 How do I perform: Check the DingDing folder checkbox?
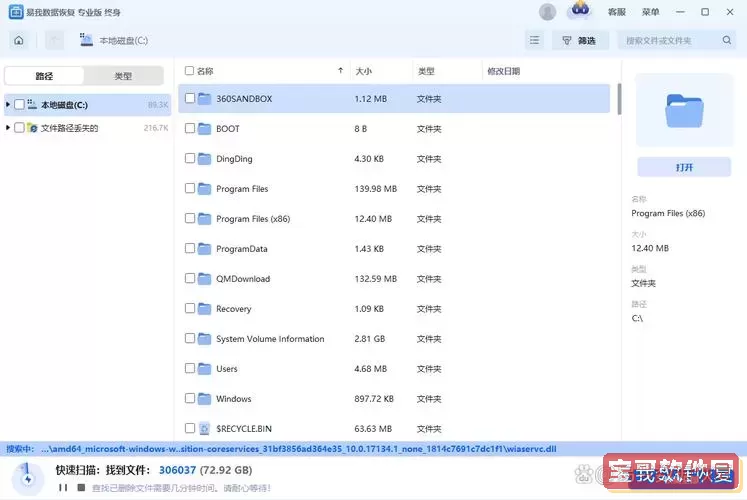pos(190,158)
